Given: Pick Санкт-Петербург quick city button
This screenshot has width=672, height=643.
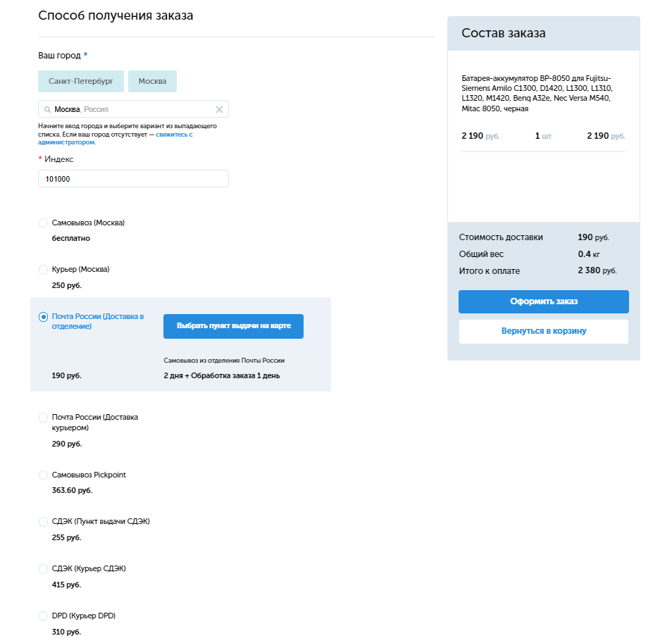Looking at the screenshot, I should pos(81,82).
